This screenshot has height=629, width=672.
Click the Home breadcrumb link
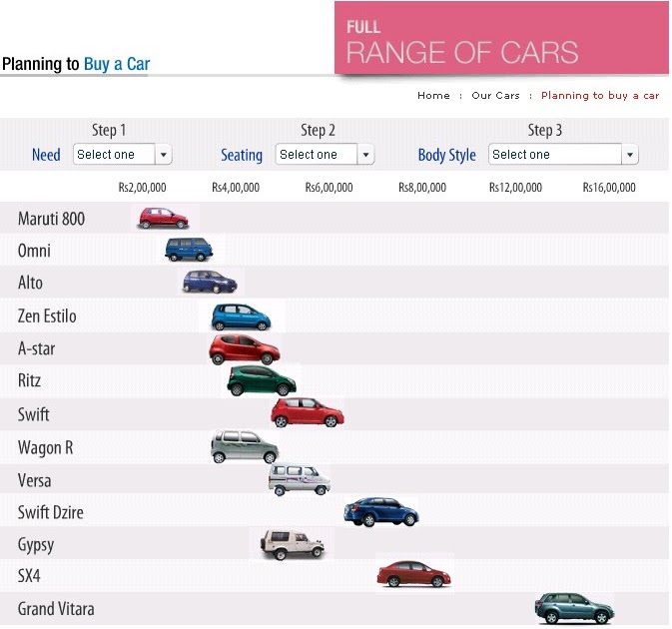pos(433,95)
